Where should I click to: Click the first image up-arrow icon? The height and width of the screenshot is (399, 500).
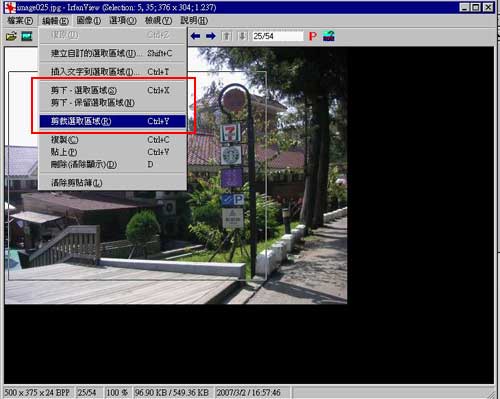[227, 36]
